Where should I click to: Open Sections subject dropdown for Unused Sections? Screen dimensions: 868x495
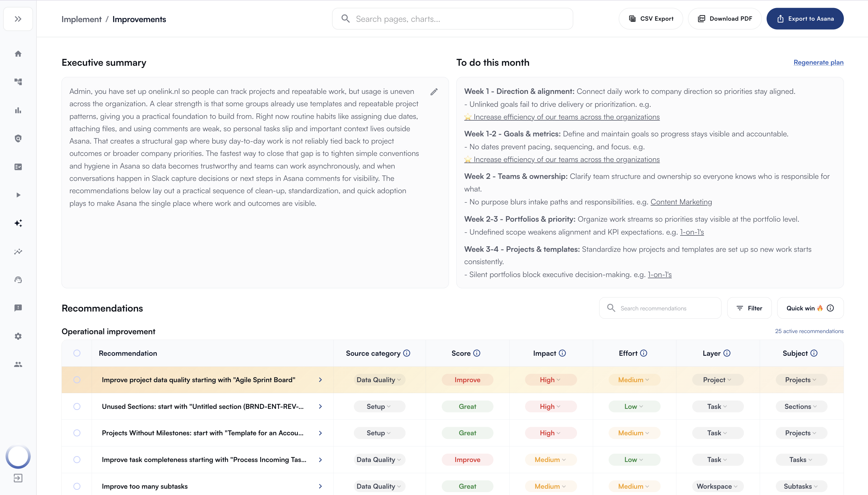tap(801, 407)
